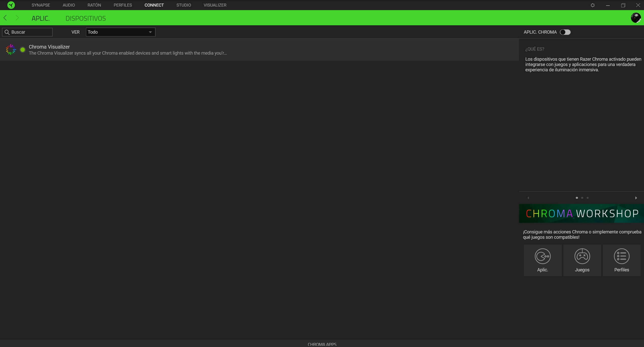The height and width of the screenshot is (347, 644).
Task: Click the search magnifier icon
Action: click(7, 32)
